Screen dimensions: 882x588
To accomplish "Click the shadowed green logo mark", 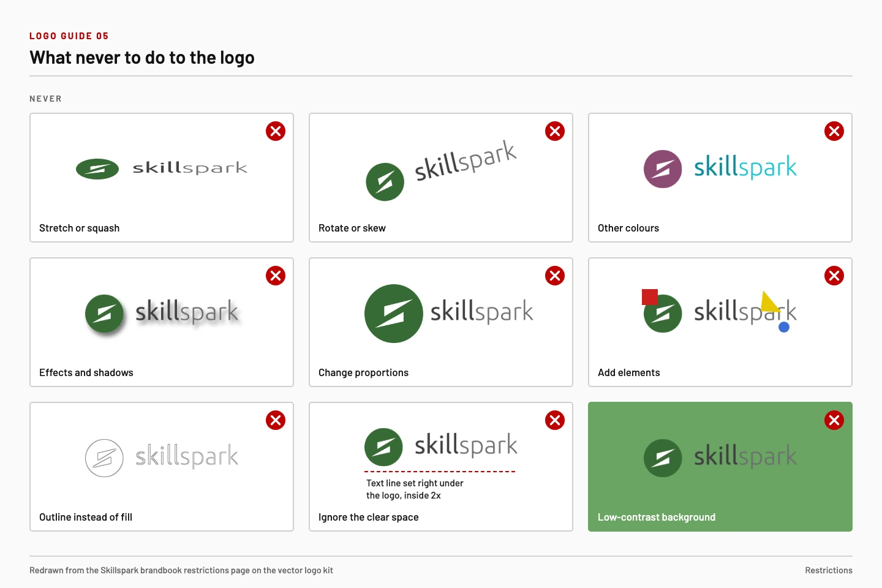I will point(104,314).
